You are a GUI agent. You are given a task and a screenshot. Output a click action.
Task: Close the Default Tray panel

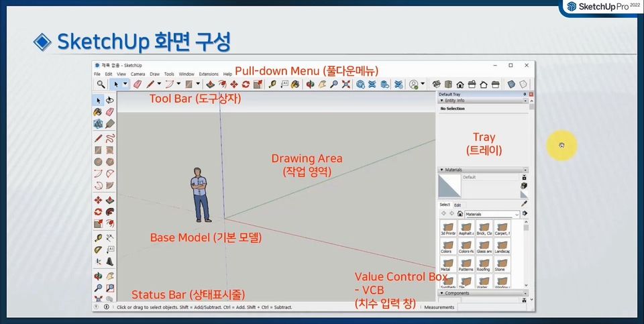531,95
